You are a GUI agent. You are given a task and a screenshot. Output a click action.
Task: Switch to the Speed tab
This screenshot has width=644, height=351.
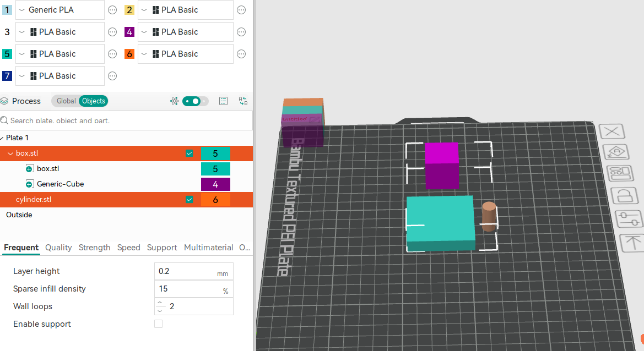pos(128,248)
